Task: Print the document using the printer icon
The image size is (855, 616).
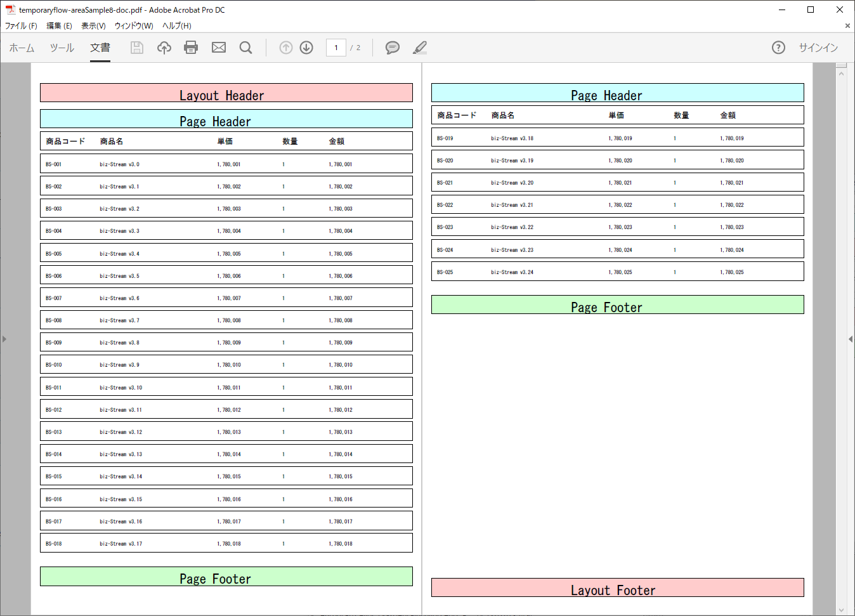Action: click(x=191, y=48)
